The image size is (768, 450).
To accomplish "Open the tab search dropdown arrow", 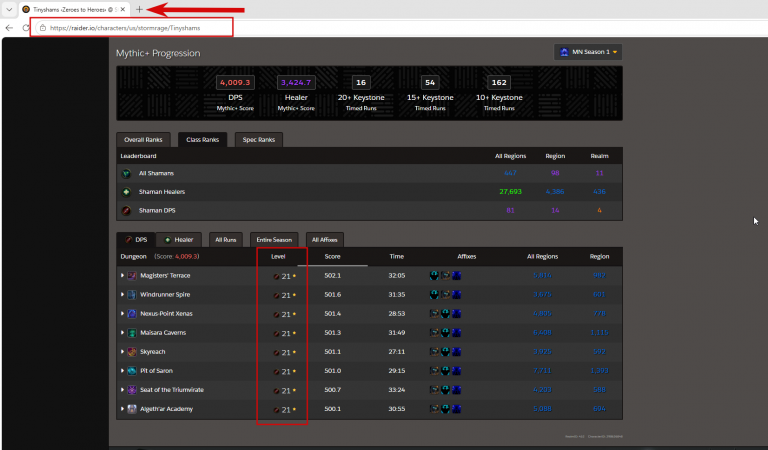I will click(x=9, y=9).
